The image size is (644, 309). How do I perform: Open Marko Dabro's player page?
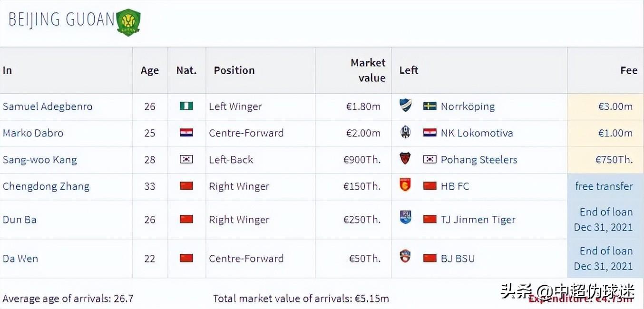click(33, 133)
